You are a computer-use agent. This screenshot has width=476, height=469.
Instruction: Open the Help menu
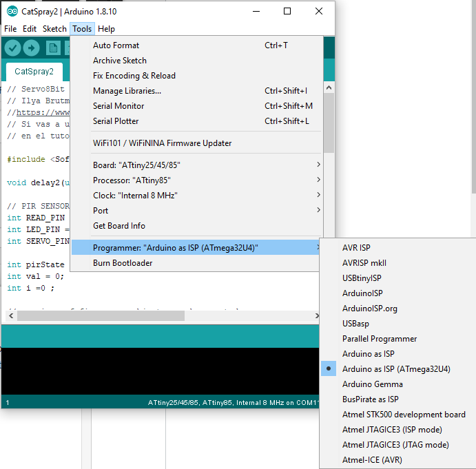click(x=106, y=29)
